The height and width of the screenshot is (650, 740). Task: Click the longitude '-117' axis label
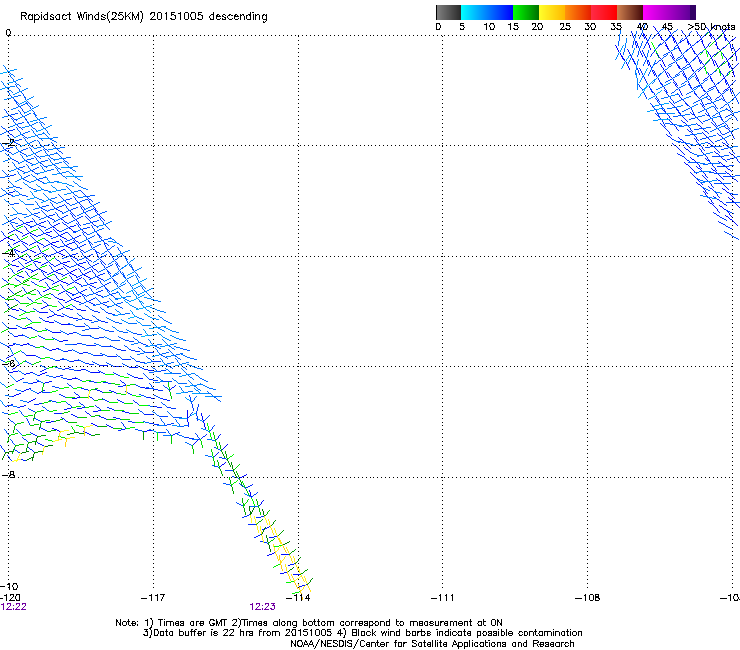(x=153, y=598)
